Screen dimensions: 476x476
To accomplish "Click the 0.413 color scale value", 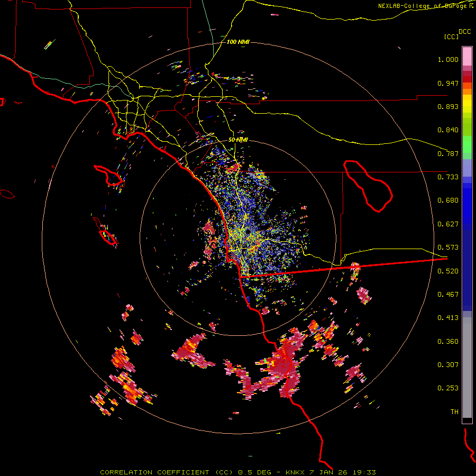I will click(x=448, y=318).
